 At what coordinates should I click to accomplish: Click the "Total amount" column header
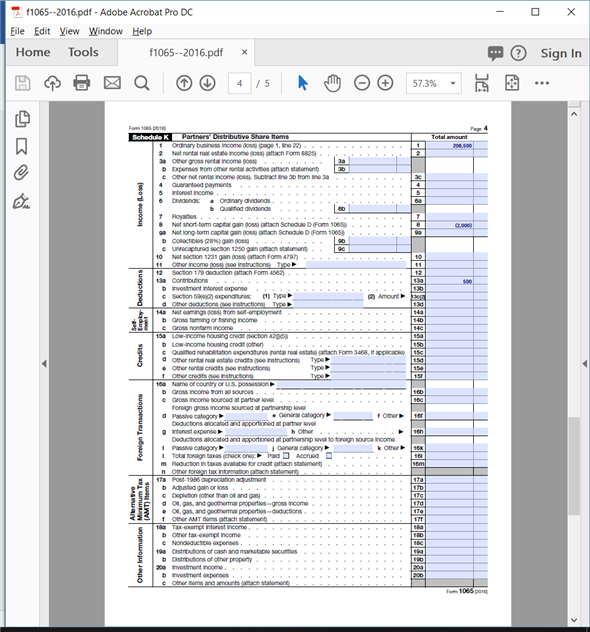point(449,137)
